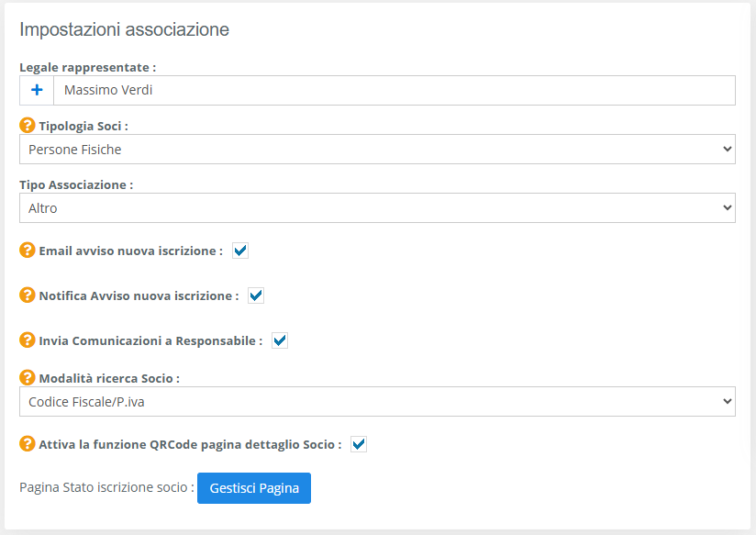Open the Tipologia Soci dropdown
This screenshot has width=756, height=535.
point(377,149)
